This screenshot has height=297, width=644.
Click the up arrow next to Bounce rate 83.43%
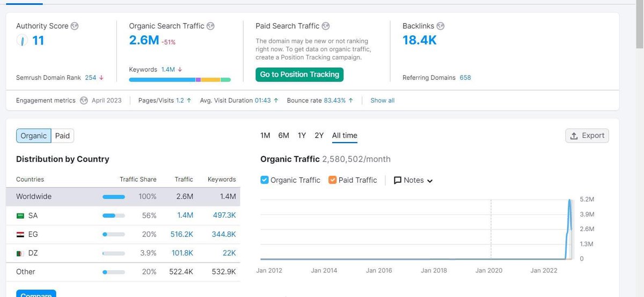coord(351,100)
